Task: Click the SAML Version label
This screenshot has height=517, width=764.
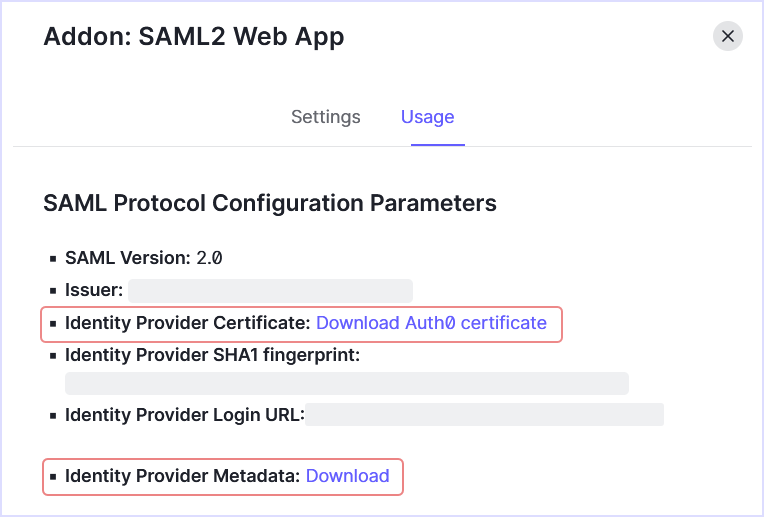Action: pyautogui.click(x=127, y=258)
